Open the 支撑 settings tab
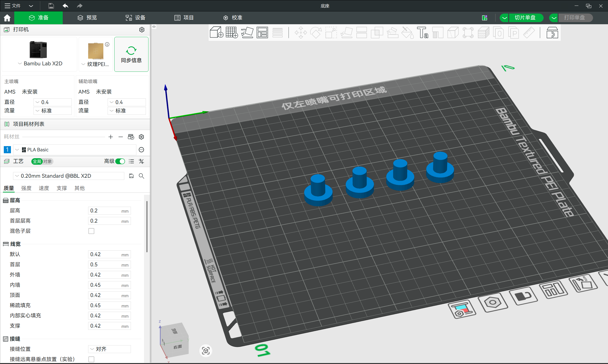This screenshot has width=608, height=364. 62,188
